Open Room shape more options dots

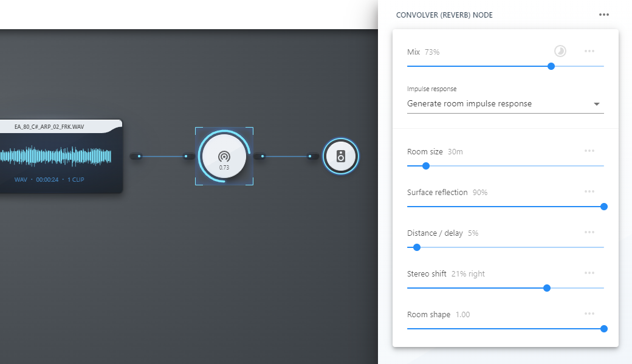click(x=589, y=314)
